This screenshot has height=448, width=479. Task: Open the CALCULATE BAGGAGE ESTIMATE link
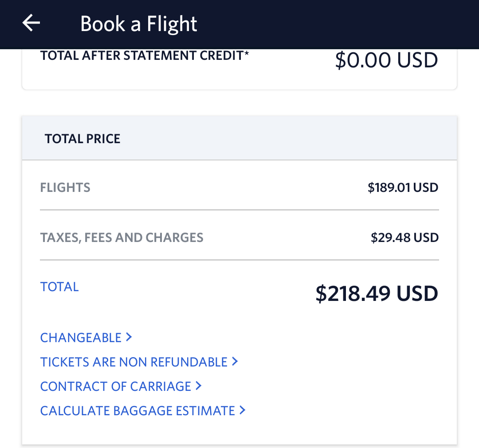tap(137, 410)
